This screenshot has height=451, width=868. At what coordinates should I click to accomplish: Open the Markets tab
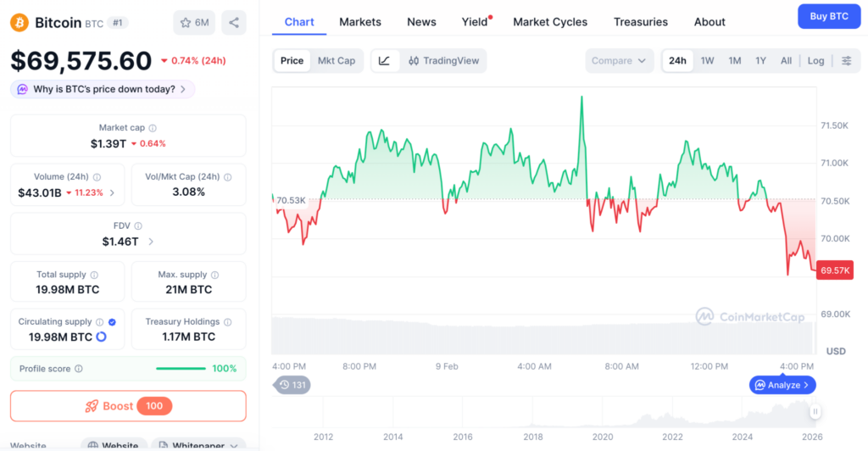point(360,22)
